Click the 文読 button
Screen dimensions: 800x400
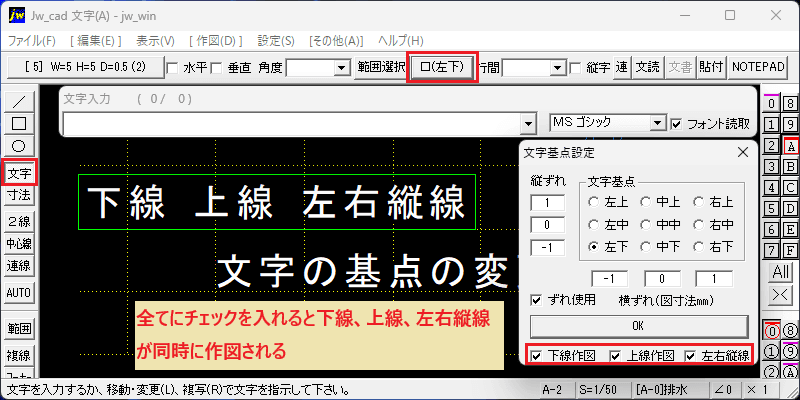[647, 67]
